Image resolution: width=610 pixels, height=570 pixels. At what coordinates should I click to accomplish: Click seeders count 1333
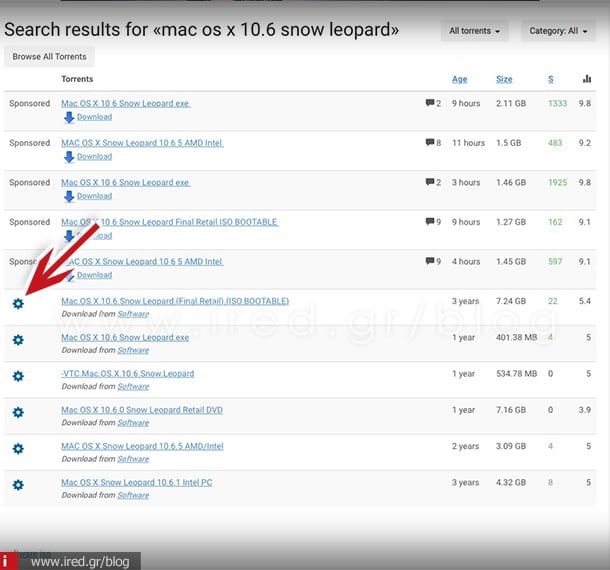(x=557, y=103)
